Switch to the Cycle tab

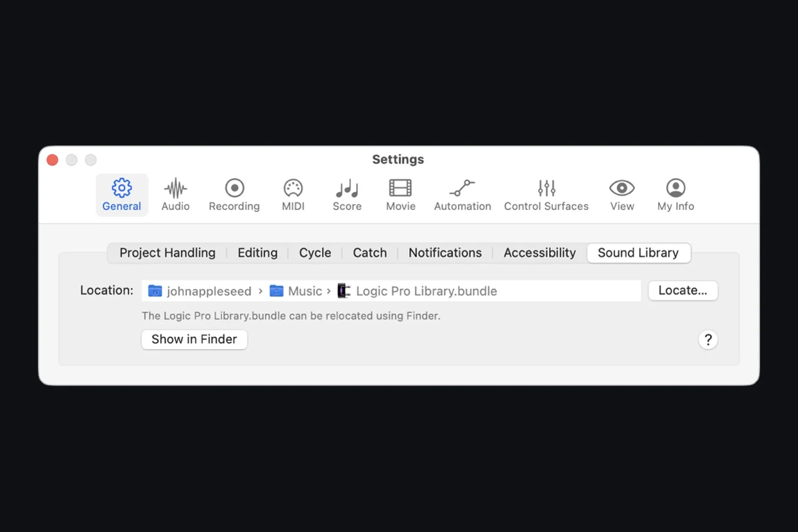click(315, 253)
